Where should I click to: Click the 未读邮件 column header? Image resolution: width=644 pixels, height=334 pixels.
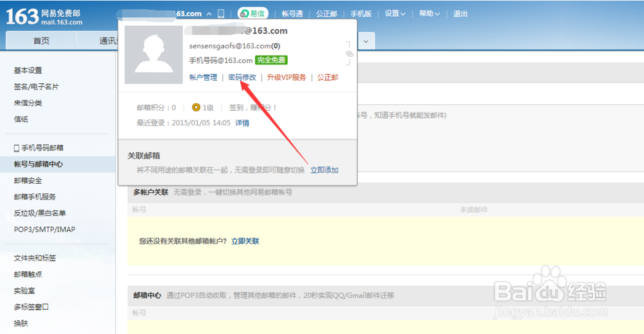click(473, 210)
